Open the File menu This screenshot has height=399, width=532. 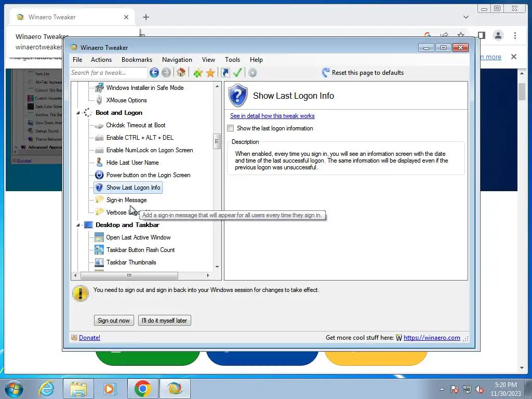pos(77,60)
